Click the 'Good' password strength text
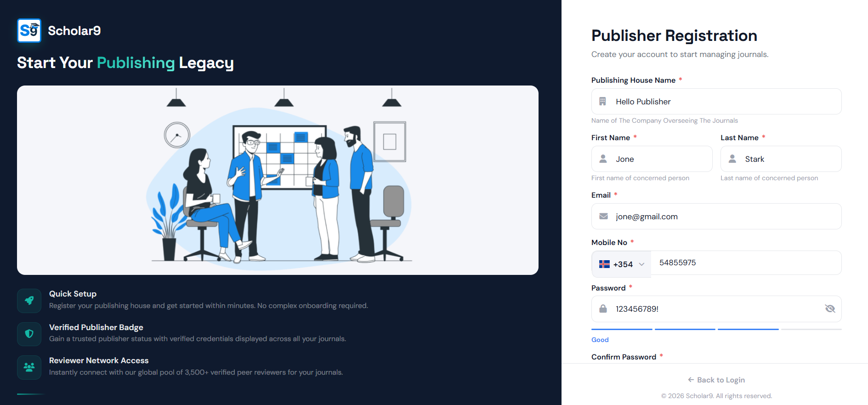This screenshot has width=868, height=405. pos(600,340)
